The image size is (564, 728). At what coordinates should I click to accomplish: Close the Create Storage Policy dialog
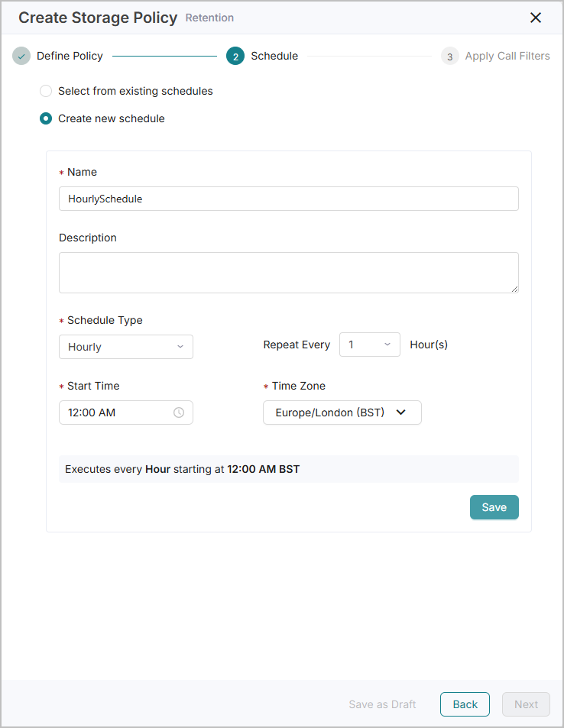pyautogui.click(x=536, y=18)
